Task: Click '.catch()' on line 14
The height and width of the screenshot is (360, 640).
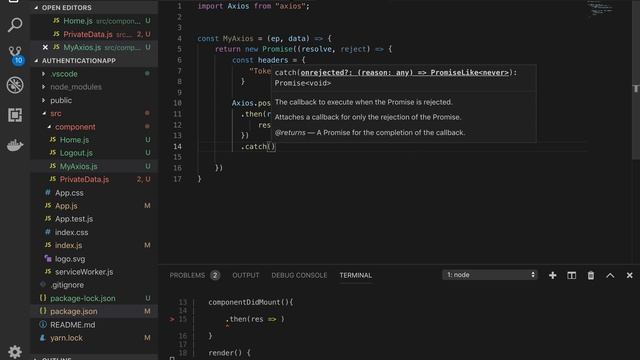Action: (258, 147)
